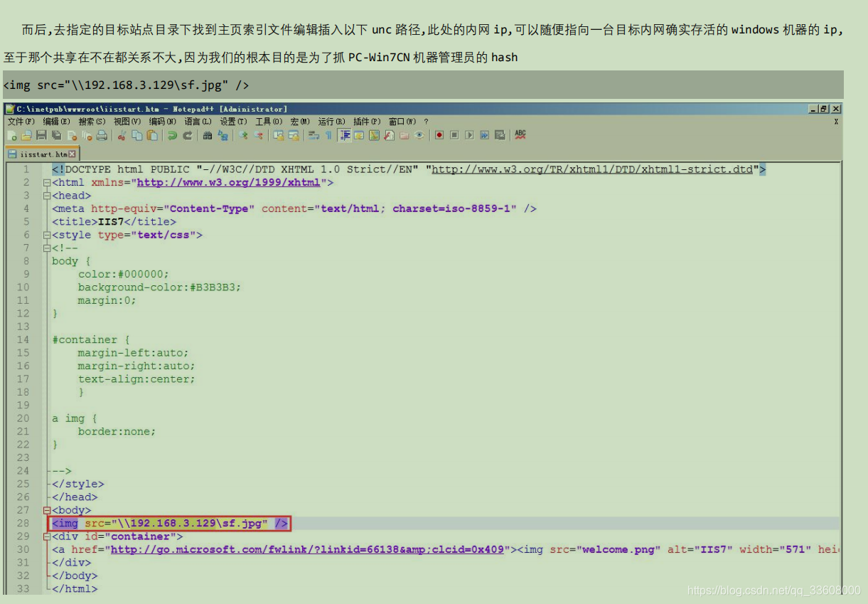868x604 pixels.
Task: Click the Synchronize vertical scrolling icon
Action: (x=279, y=135)
